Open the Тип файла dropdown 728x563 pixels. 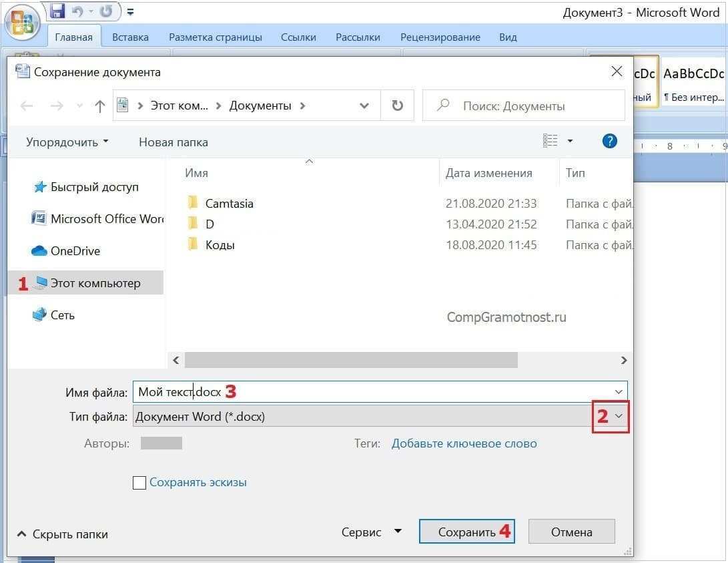(x=617, y=416)
